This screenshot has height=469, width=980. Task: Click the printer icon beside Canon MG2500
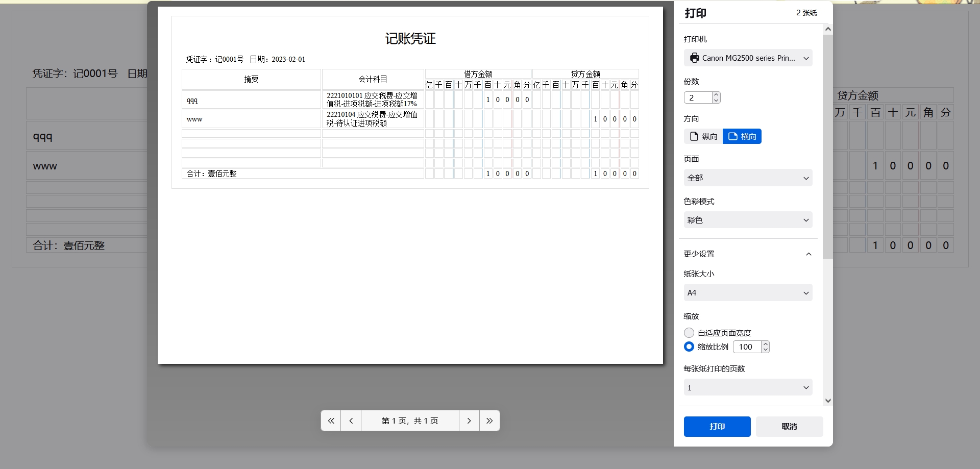694,58
